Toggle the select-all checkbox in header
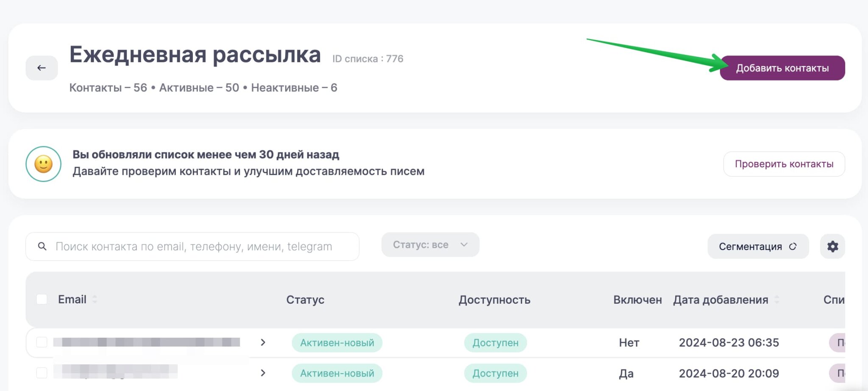This screenshot has width=868, height=391. [42, 299]
